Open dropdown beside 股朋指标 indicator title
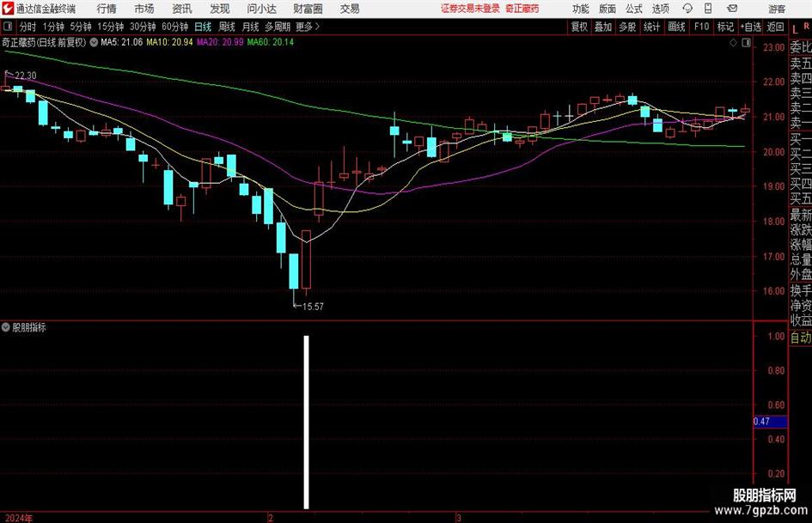 coord(6,327)
